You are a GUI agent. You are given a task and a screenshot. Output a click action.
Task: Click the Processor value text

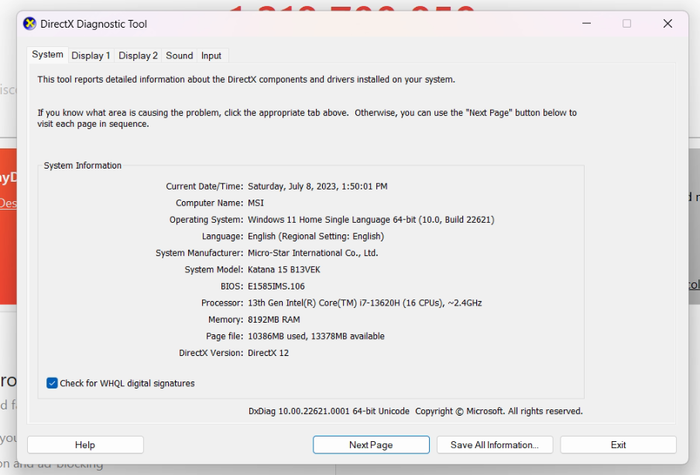[x=364, y=302]
